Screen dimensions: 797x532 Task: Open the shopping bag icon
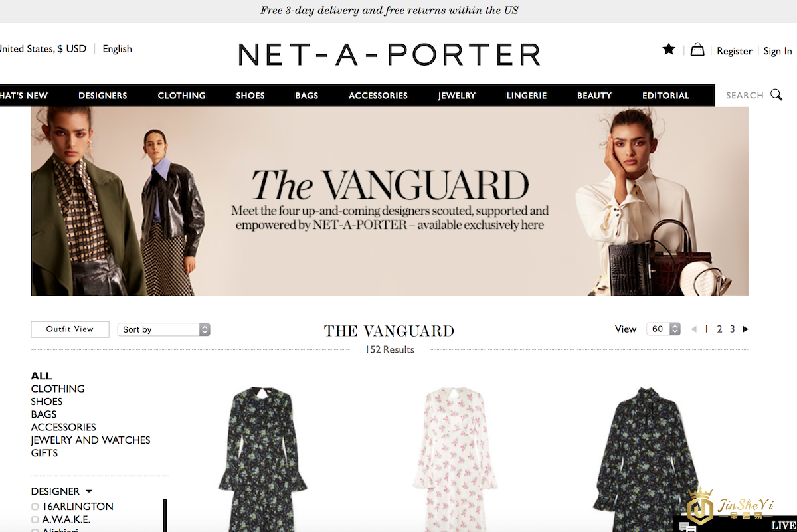tap(697, 49)
